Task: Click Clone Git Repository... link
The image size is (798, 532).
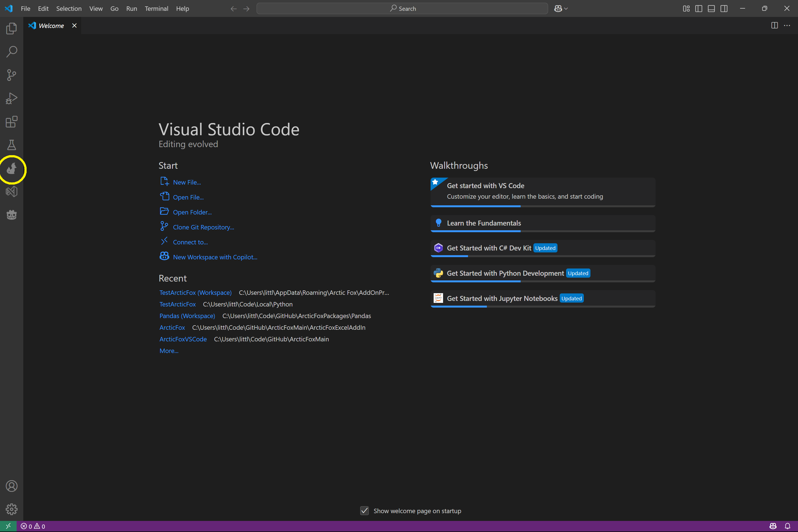Action: pyautogui.click(x=204, y=227)
